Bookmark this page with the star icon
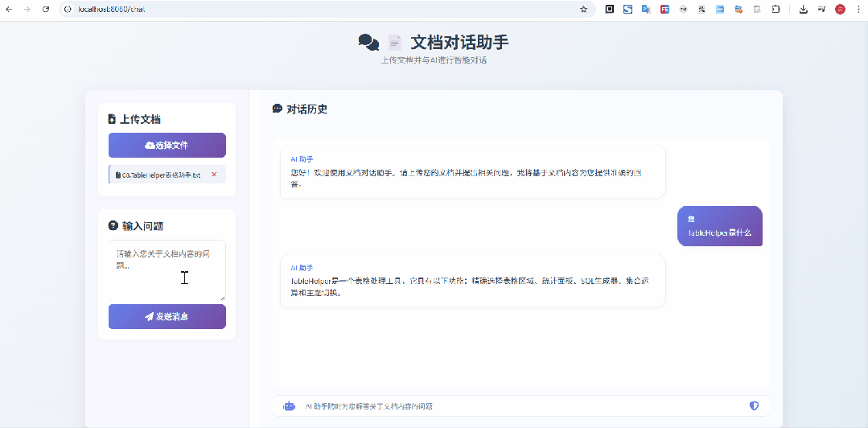 (583, 10)
